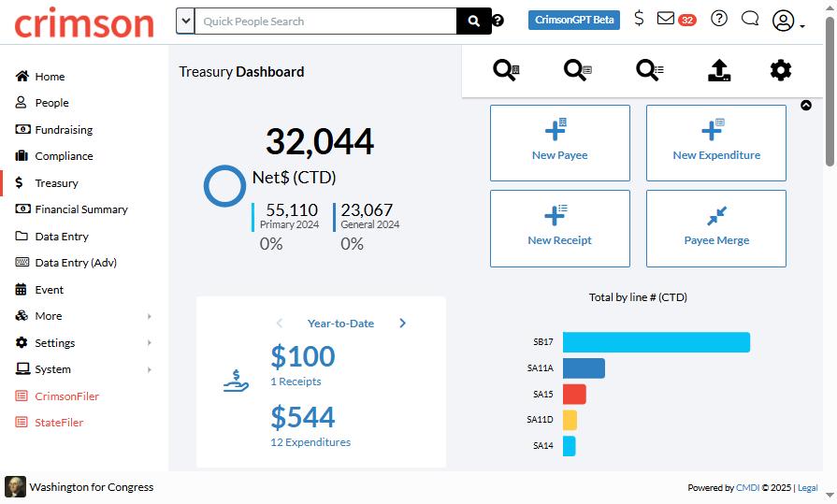Open the mail inbox envelope icon
Viewport: 837px width, 504px height.
666,19
